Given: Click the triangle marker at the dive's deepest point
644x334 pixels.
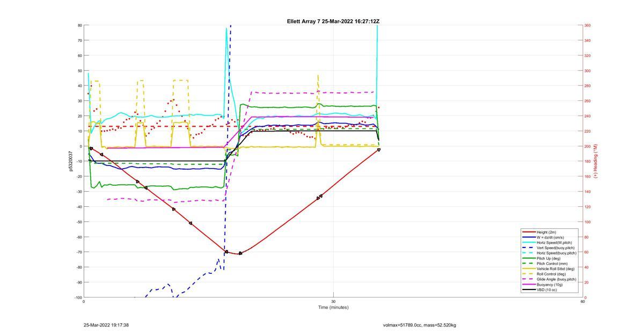Looking at the screenshot, I should [240, 253].
